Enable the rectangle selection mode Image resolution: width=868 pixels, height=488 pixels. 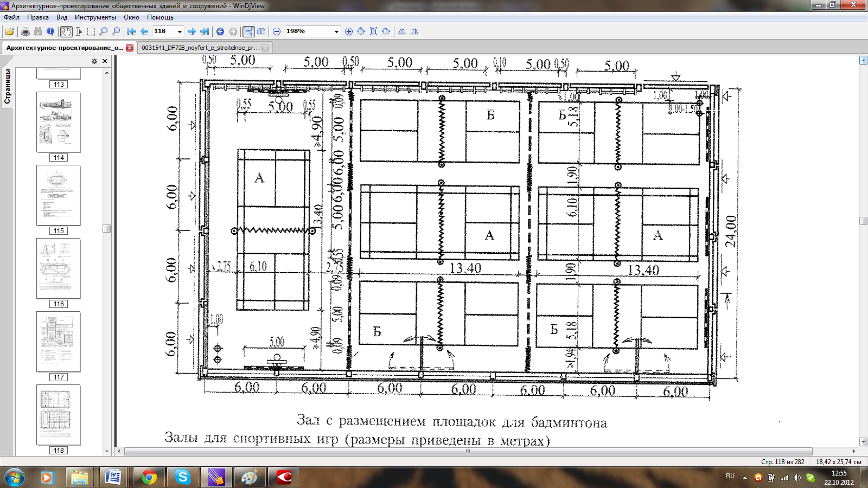tap(91, 31)
